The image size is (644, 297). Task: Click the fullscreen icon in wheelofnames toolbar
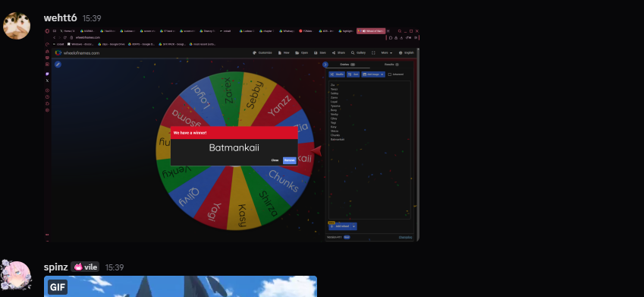[x=373, y=52]
